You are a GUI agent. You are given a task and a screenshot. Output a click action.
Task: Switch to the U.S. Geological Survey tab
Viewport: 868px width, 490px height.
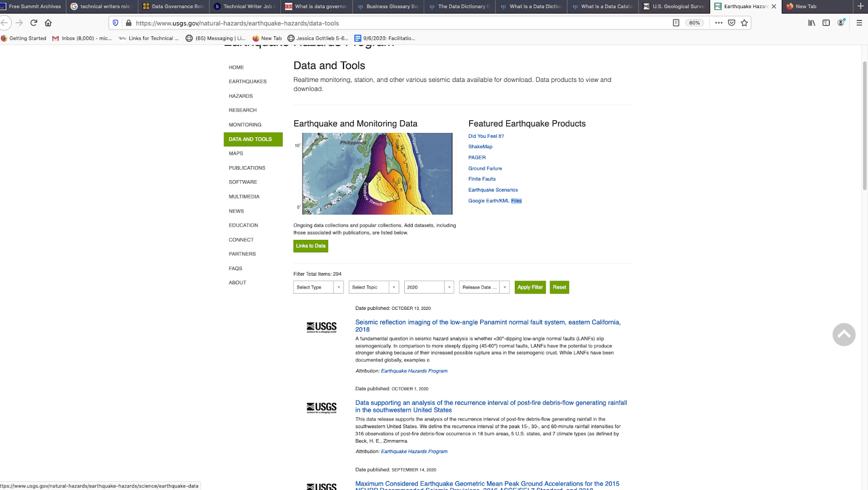(x=674, y=7)
